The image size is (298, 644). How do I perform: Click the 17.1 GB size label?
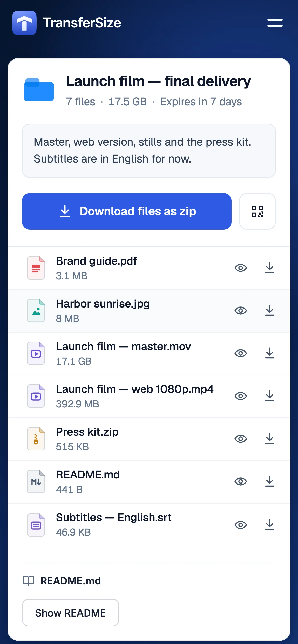tap(74, 361)
